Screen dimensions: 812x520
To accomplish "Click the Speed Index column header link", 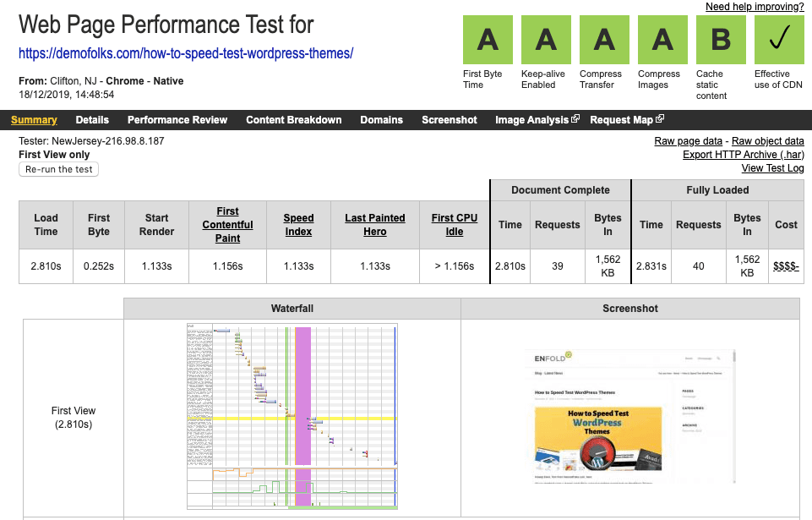I will coord(298,225).
